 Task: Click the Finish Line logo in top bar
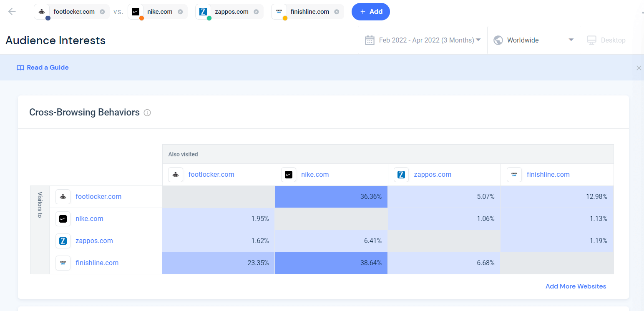tap(279, 12)
